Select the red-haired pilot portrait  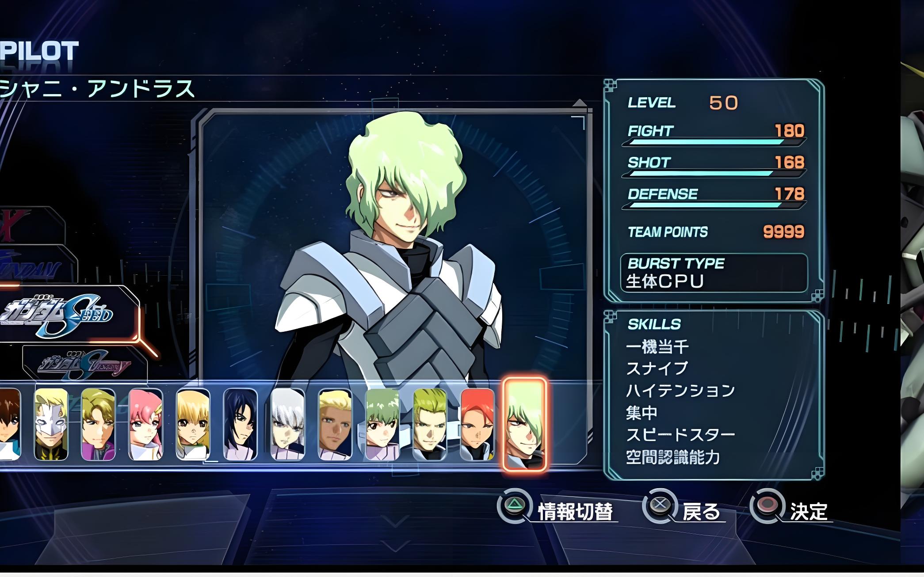(x=477, y=424)
